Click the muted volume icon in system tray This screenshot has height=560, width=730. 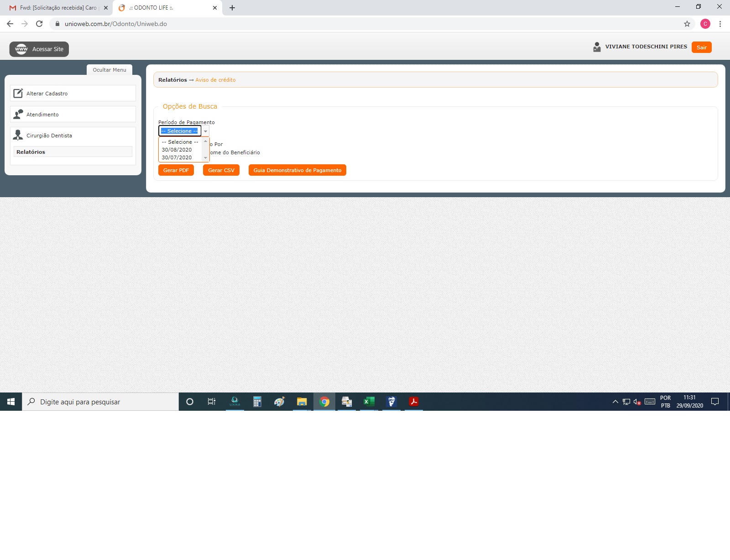point(637,402)
